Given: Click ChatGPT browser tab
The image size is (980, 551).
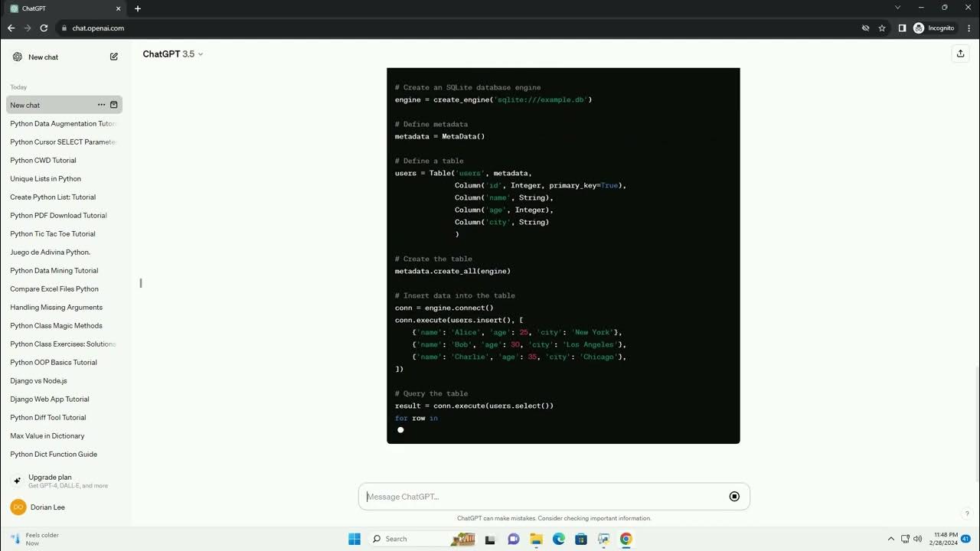Looking at the screenshot, I should (65, 8).
